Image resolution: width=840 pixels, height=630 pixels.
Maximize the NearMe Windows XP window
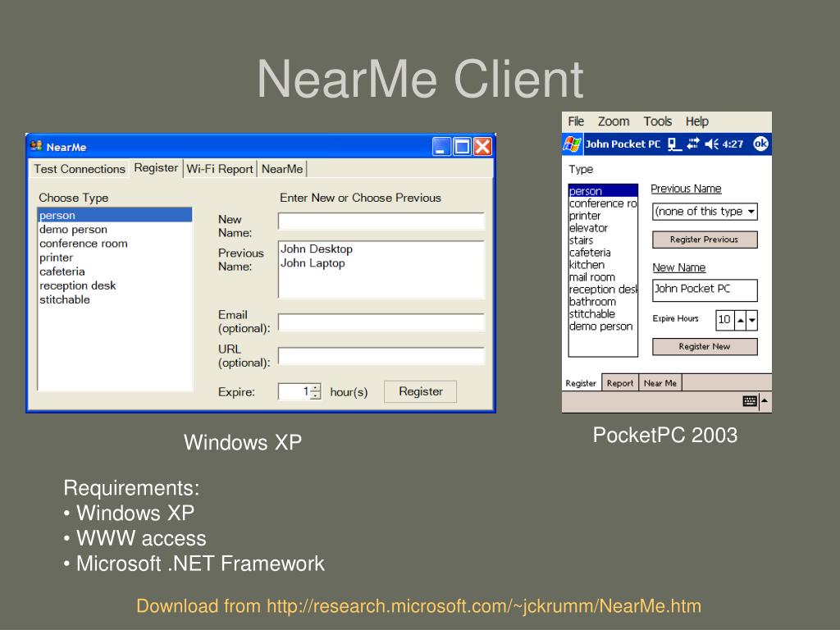tap(462, 146)
